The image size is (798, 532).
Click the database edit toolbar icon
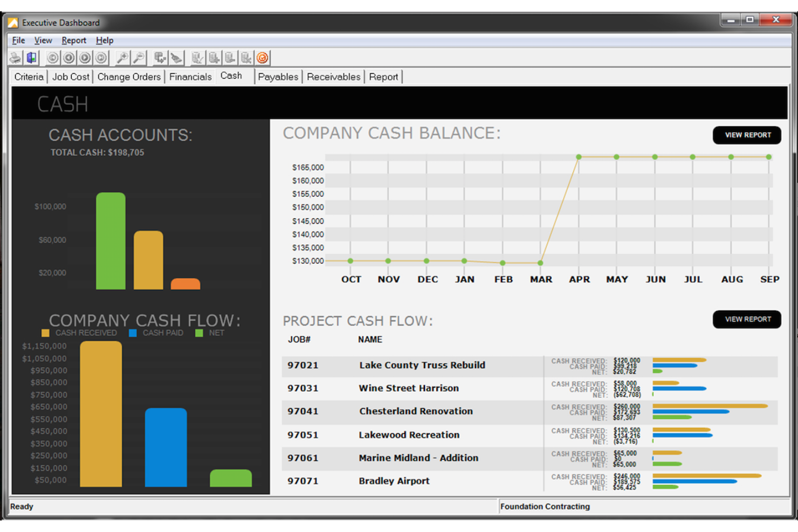pyautogui.click(x=197, y=58)
